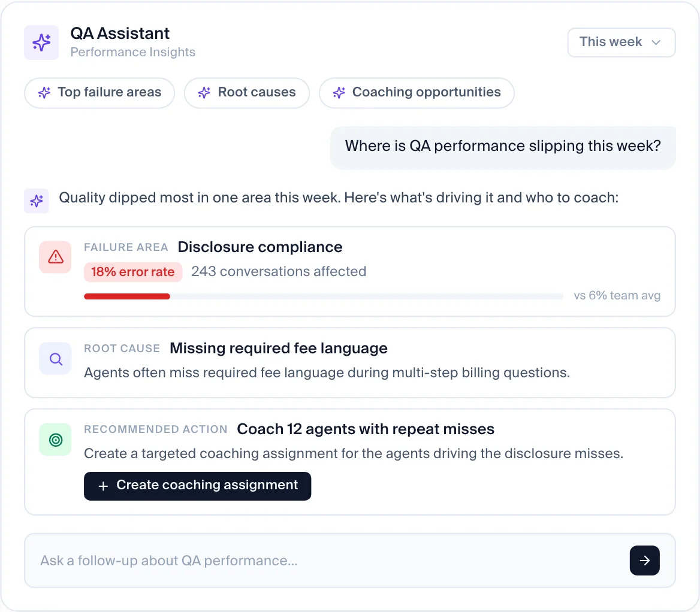The height and width of the screenshot is (612, 700).
Task: Click sparkle icon on Top failure areas chip
Action: 44,92
